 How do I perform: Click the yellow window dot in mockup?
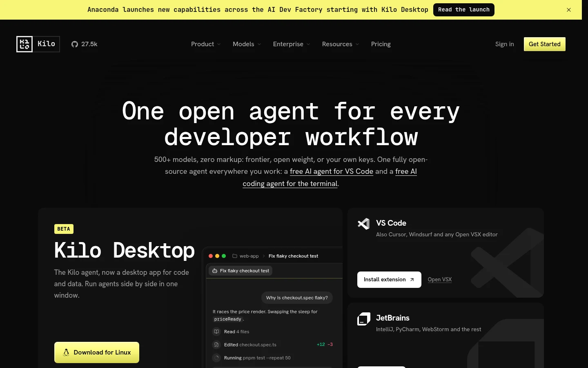[217, 256]
